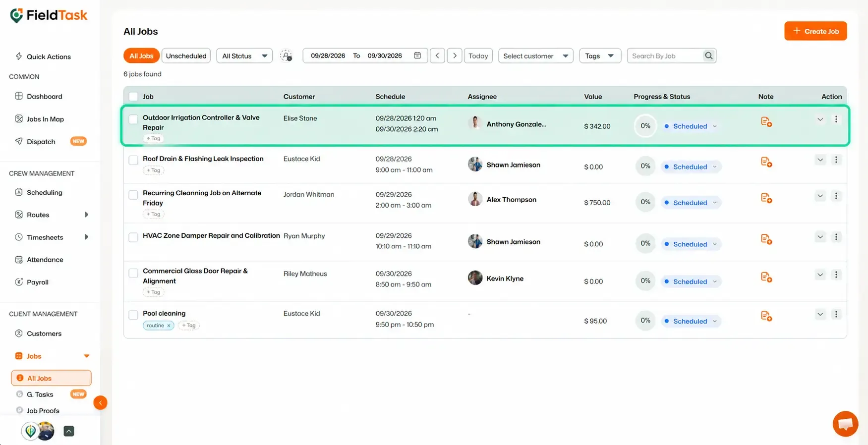Go to previous date range arrow

437,56
